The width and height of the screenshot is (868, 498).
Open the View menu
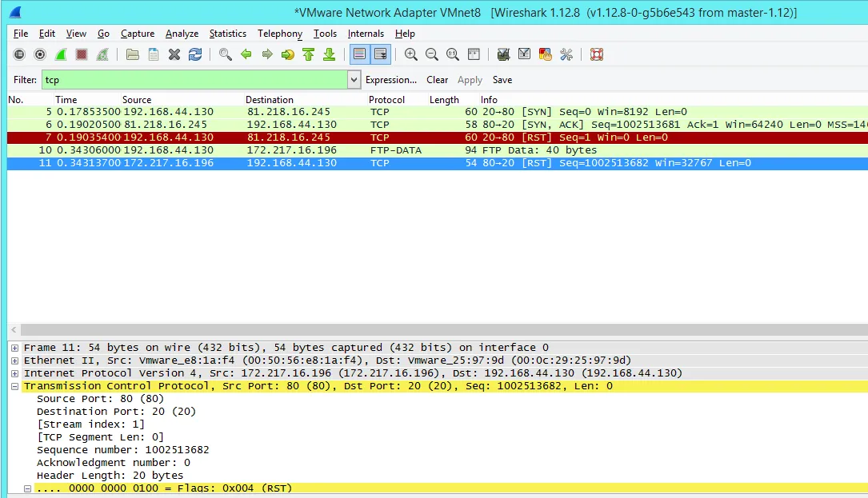(x=76, y=34)
